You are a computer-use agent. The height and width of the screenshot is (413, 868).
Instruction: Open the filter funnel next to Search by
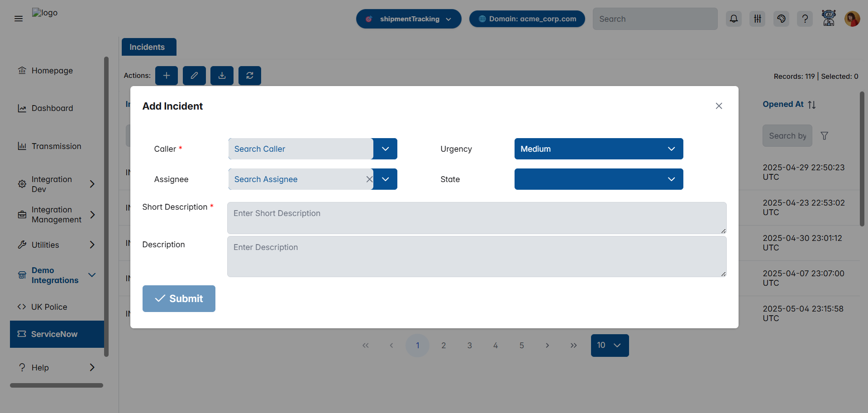tap(825, 135)
